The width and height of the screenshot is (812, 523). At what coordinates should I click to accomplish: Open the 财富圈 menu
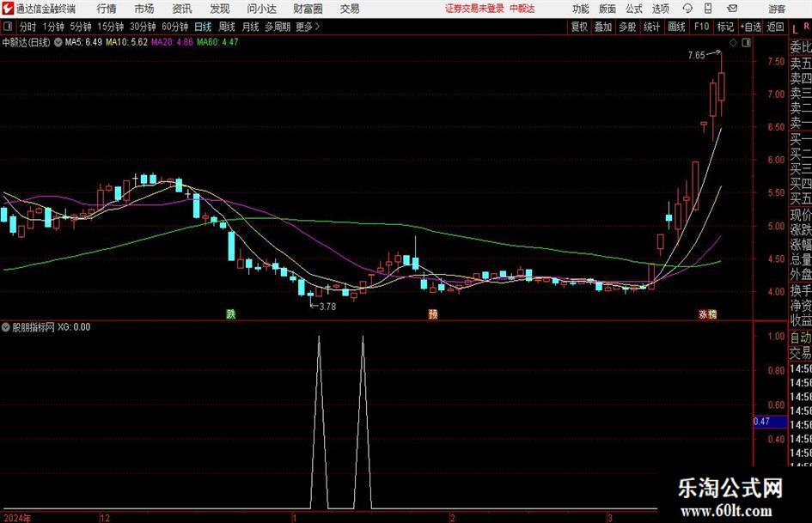pyautogui.click(x=308, y=9)
